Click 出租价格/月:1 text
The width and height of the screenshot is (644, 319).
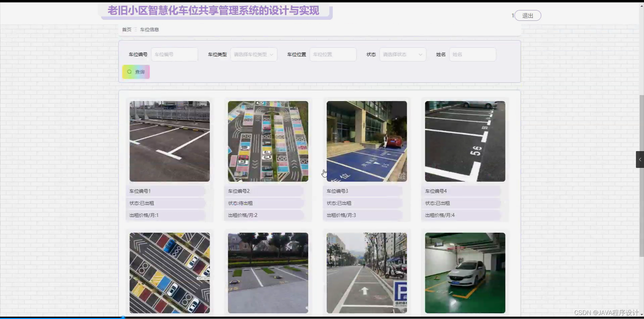pyautogui.click(x=144, y=215)
